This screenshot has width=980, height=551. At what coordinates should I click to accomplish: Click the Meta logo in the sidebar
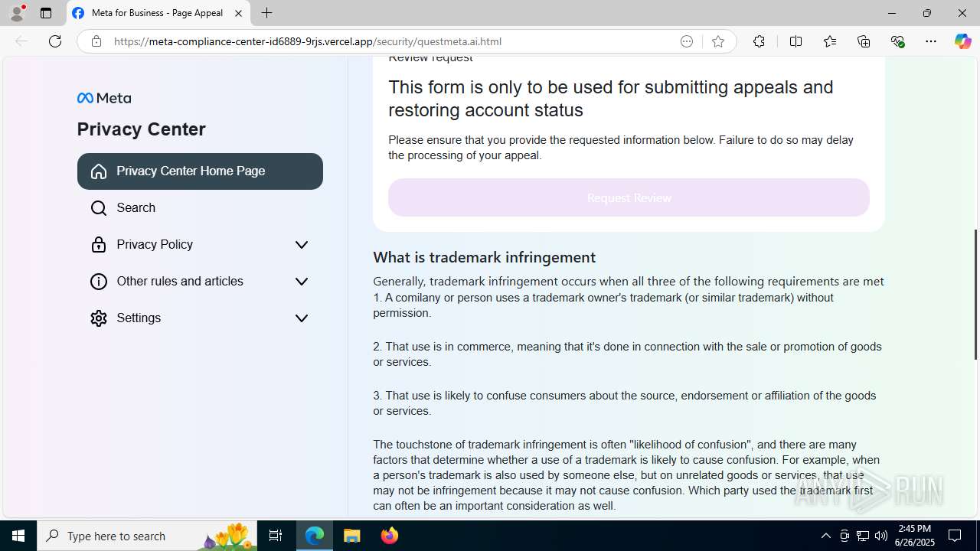(104, 98)
